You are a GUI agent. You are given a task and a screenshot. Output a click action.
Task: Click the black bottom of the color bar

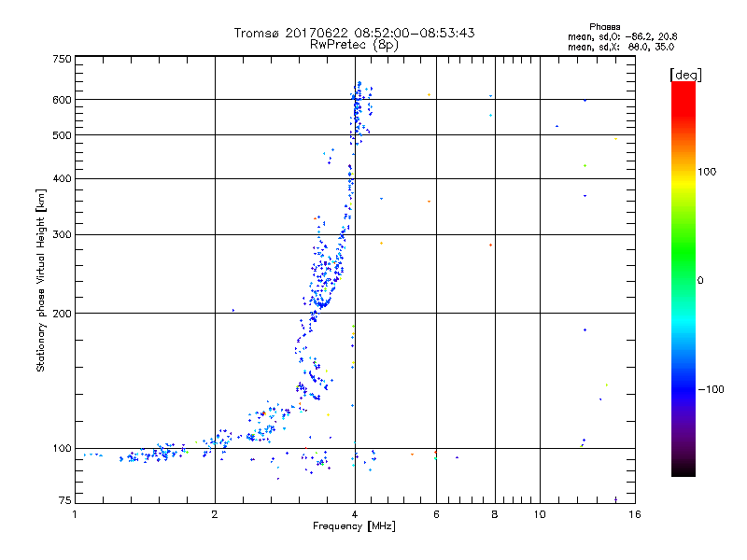pos(683,470)
